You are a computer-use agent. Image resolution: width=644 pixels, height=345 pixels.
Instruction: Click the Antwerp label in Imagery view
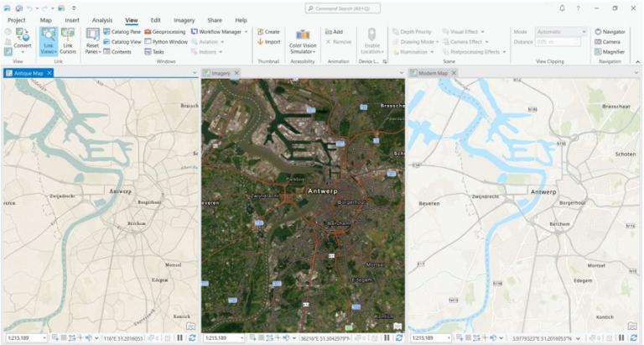(322, 191)
